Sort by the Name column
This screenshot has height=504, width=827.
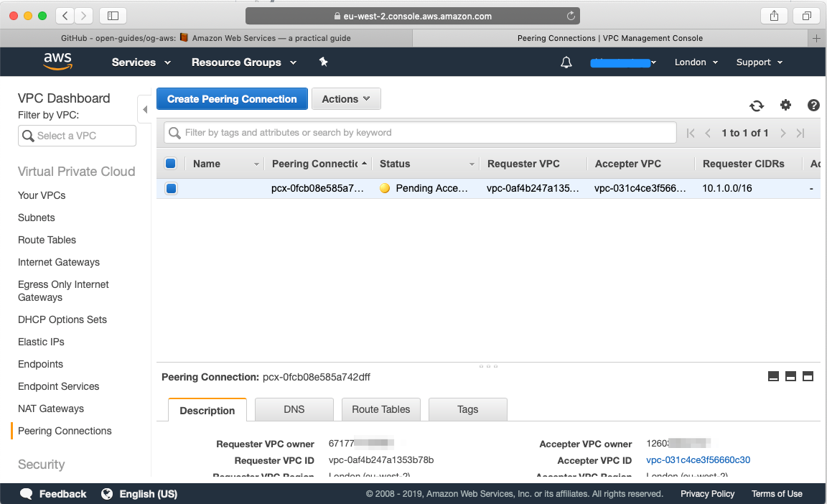tap(225, 164)
